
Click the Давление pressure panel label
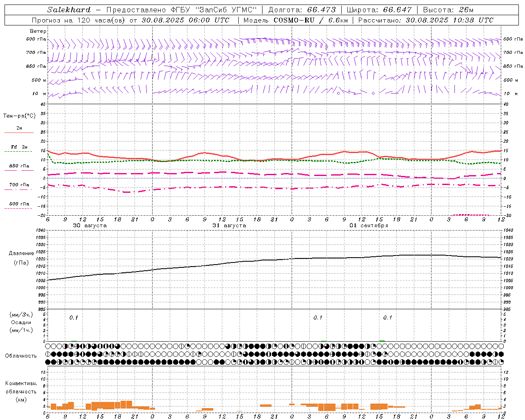pyautogui.click(x=21, y=253)
